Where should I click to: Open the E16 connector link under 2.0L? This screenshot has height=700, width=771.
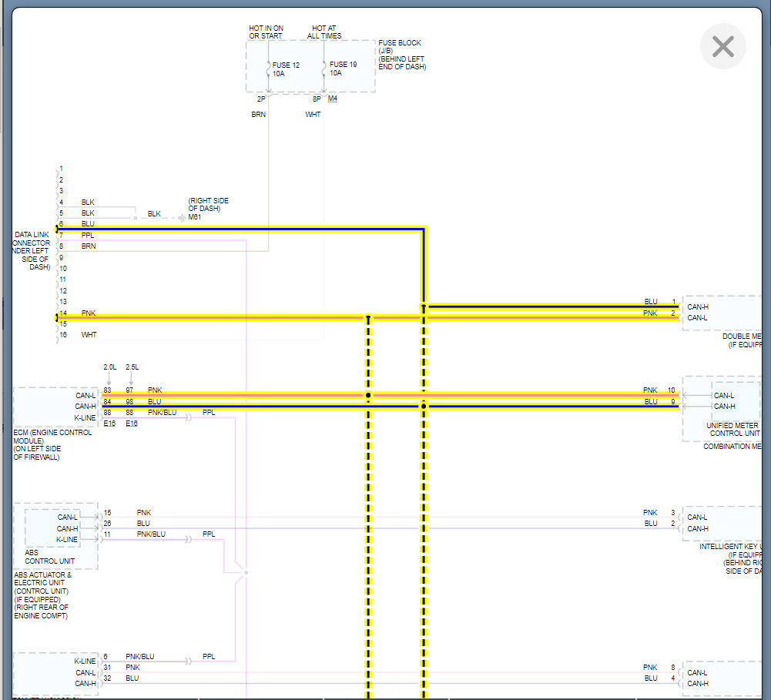[109, 424]
